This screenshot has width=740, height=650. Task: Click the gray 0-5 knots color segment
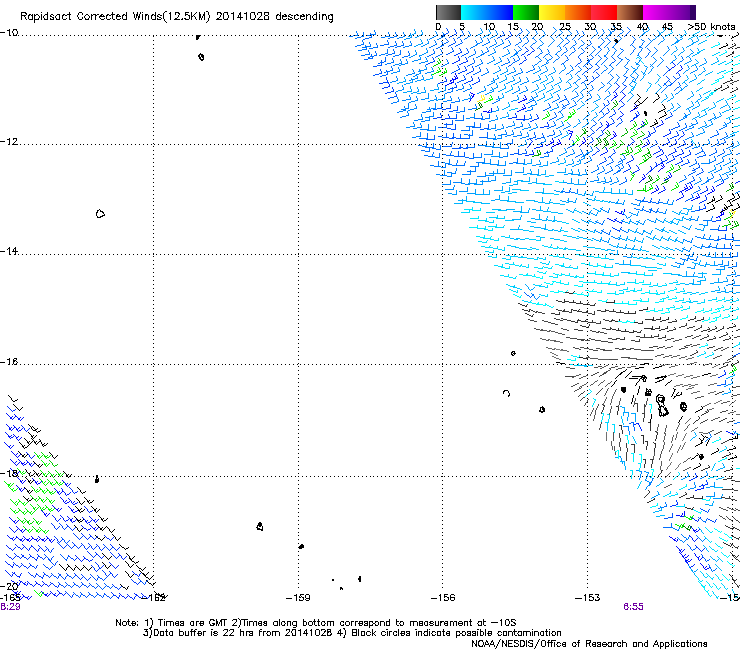(x=448, y=12)
